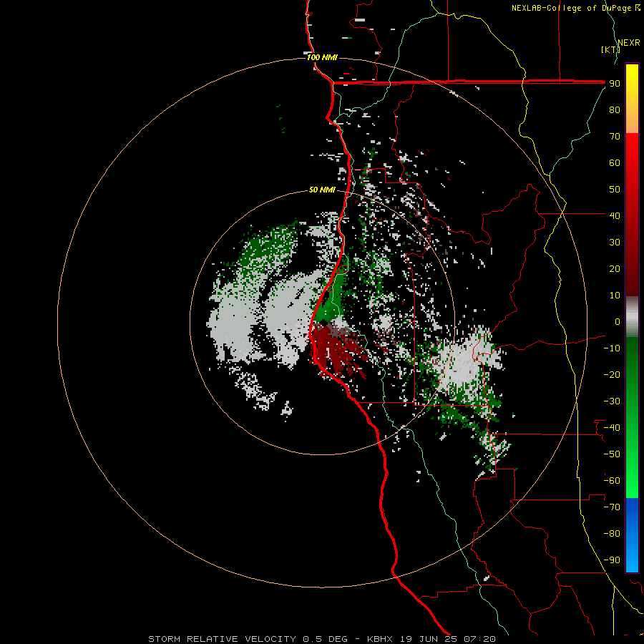Click the NEXR label above the scale
Image resolution: width=644 pixels, height=644 pixels.
(x=628, y=43)
